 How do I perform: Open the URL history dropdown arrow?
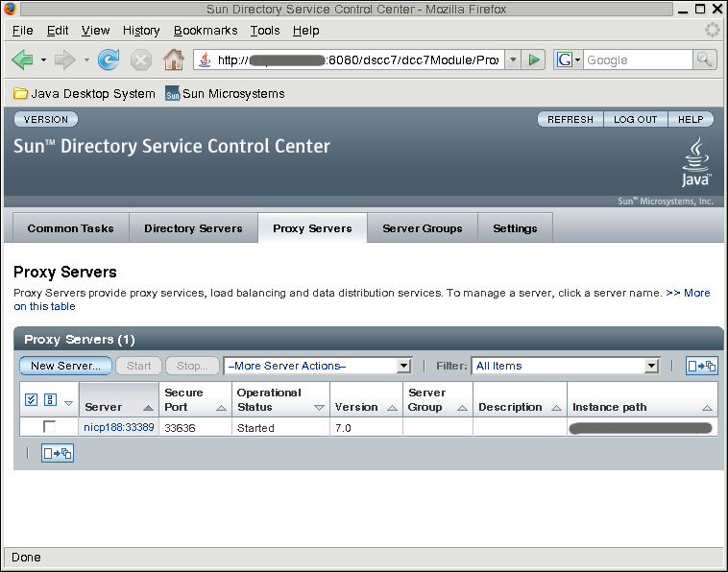tap(513, 60)
